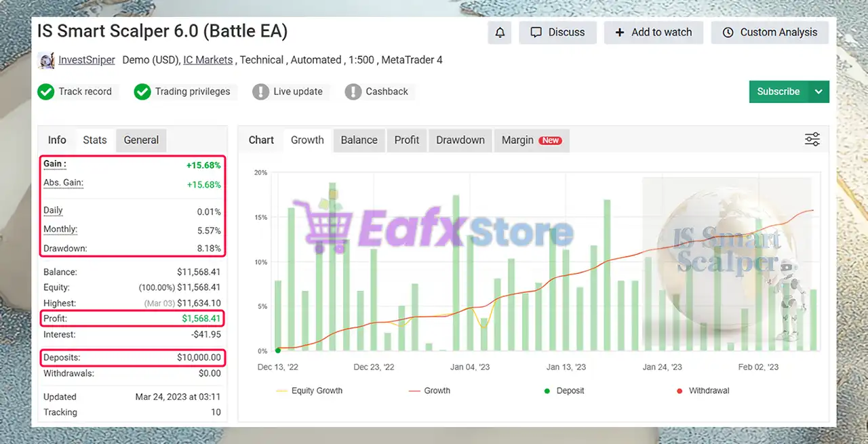868x444 pixels.
Task: Toggle Deposit legend series
Action: point(564,390)
